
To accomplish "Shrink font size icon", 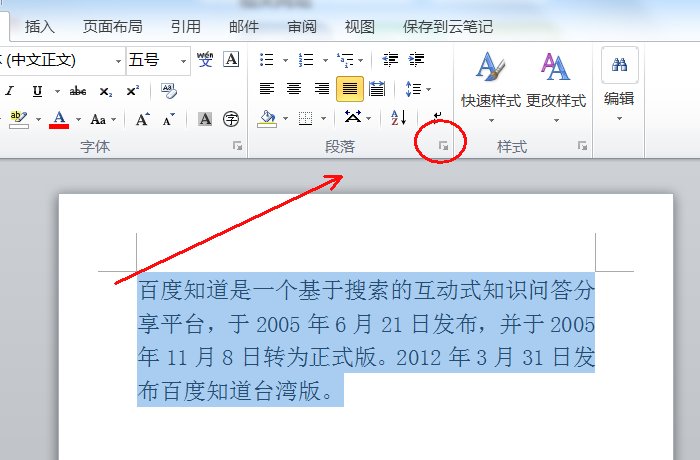I will tap(168, 119).
